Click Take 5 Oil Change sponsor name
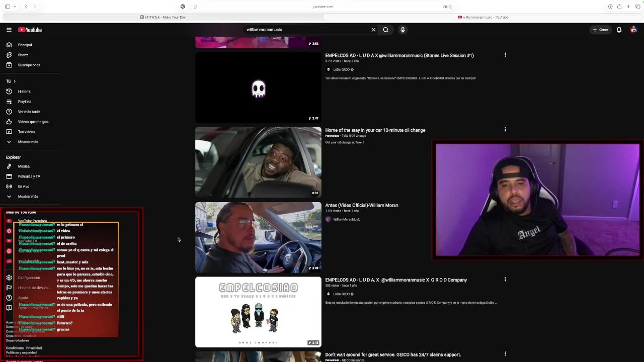This screenshot has height=362, width=644. tap(353, 136)
